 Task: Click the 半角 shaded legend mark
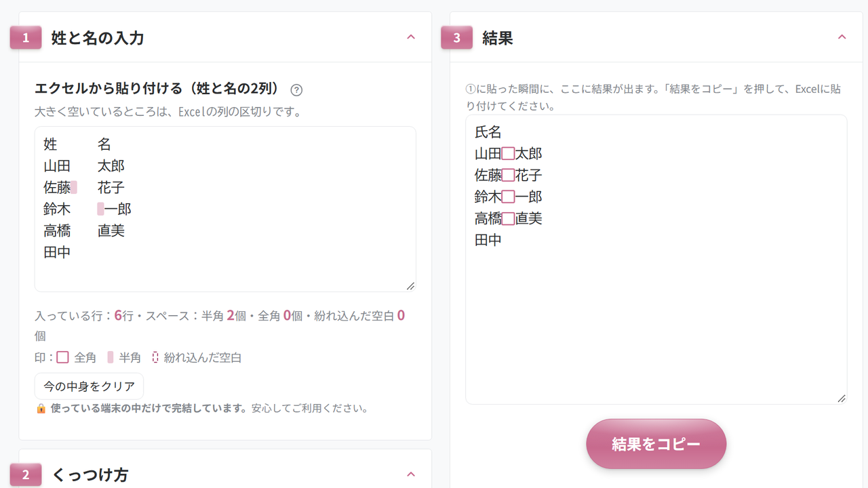[111, 357]
